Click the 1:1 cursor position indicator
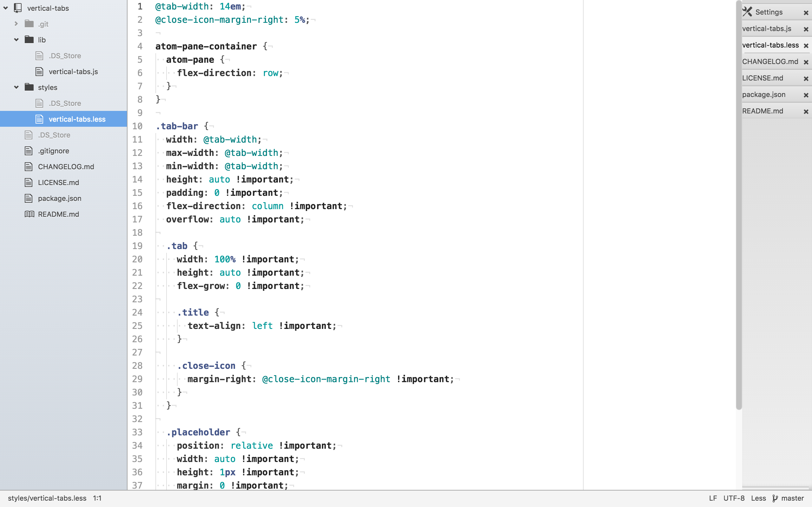Viewport: 812px width, 507px height. (97, 498)
